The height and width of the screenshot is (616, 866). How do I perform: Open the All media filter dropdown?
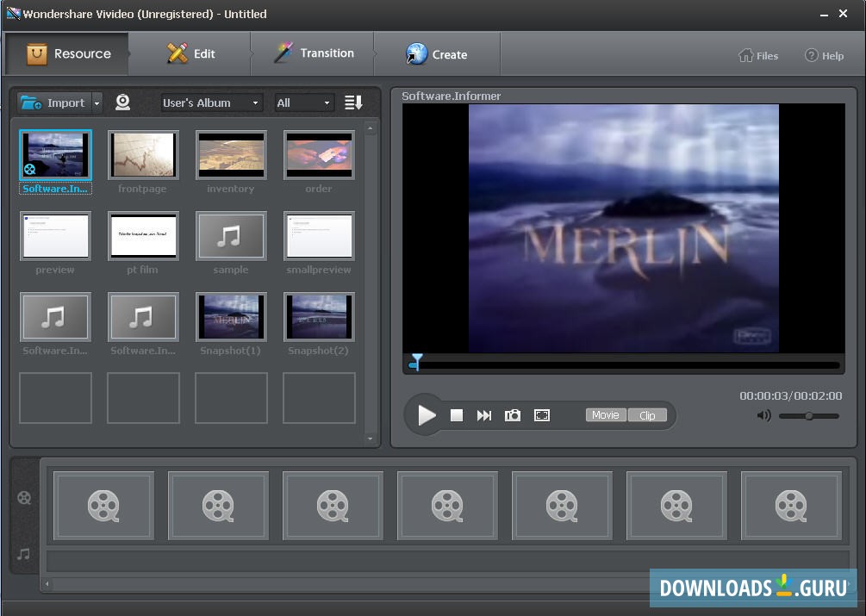[x=303, y=103]
